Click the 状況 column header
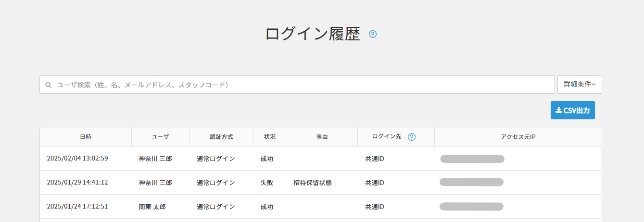Image resolution: width=644 pixels, height=222 pixels. (x=269, y=137)
